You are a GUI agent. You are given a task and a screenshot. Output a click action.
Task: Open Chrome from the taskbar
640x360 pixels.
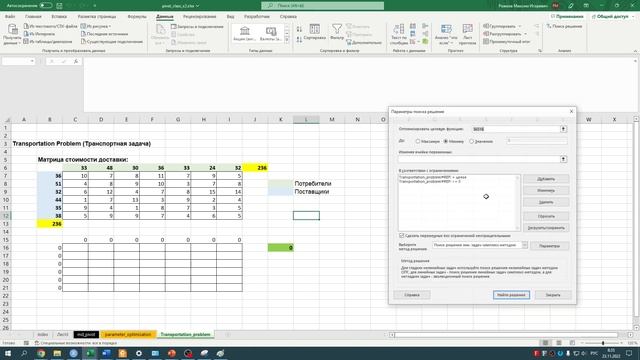41,353
